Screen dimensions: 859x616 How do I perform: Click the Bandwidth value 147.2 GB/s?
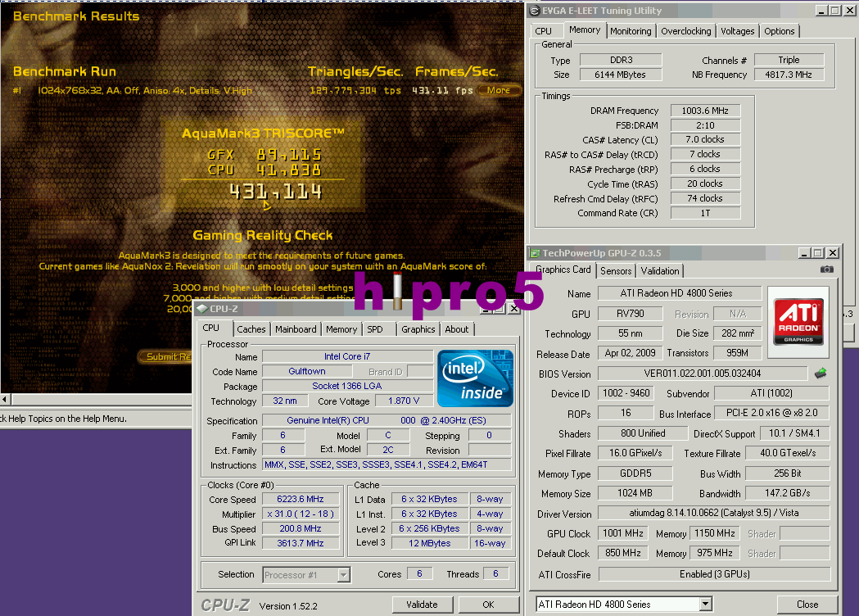tap(787, 492)
